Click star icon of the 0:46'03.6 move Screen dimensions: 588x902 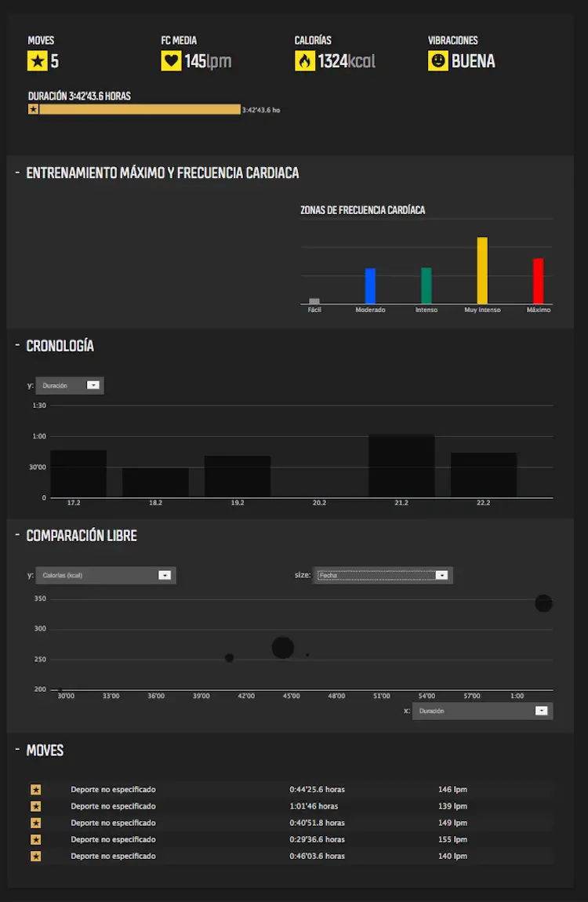click(x=35, y=857)
